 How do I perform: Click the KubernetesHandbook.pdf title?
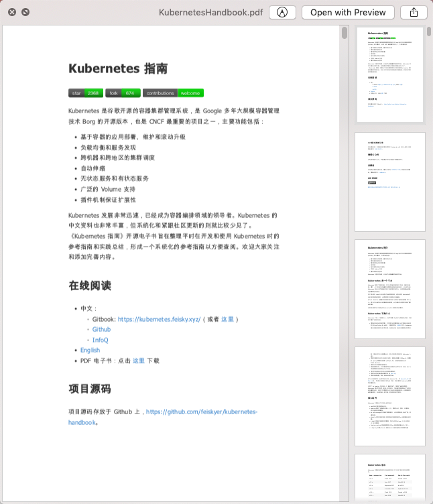click(210, 13)
